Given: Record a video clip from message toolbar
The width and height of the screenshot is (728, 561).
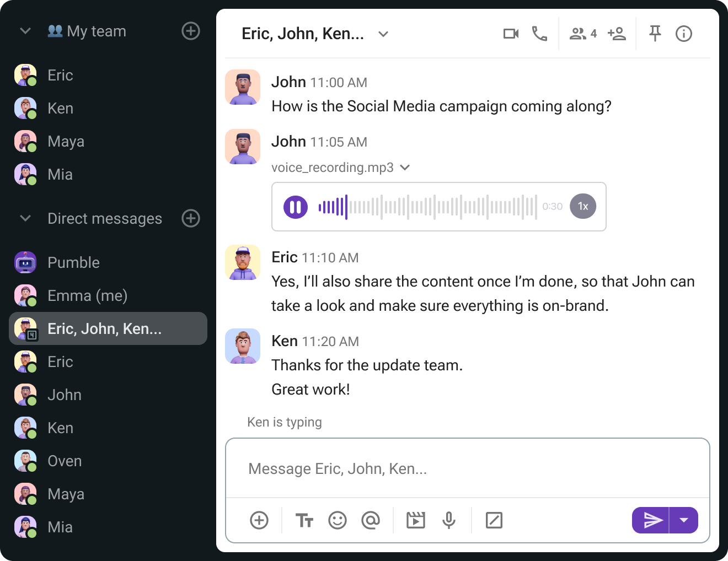Looking at the screenshot, I should tap(416, 520).
